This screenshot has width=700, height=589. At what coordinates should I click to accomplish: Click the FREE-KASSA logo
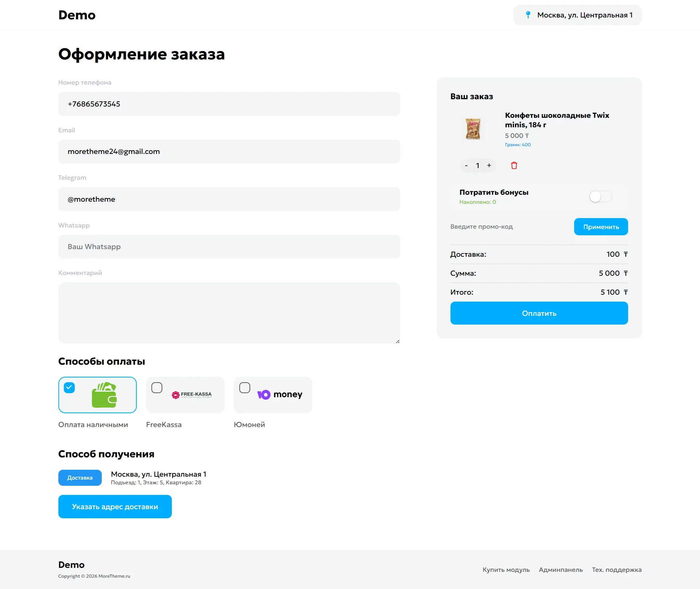pos(192,395)
